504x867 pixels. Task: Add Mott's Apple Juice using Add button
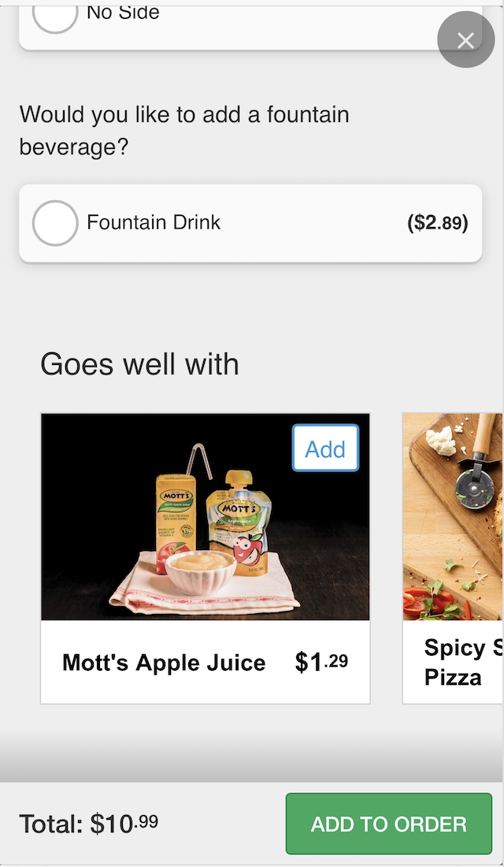coord(325,448)
